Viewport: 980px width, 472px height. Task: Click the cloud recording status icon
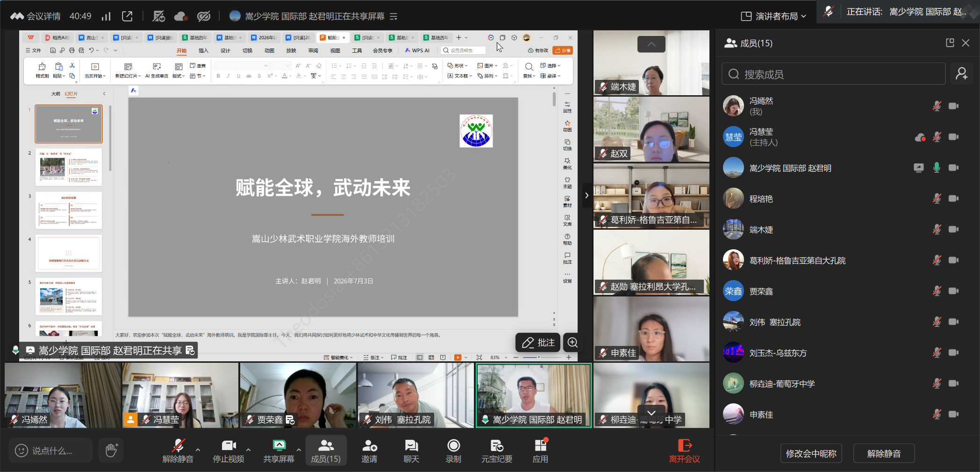point(181,16)
